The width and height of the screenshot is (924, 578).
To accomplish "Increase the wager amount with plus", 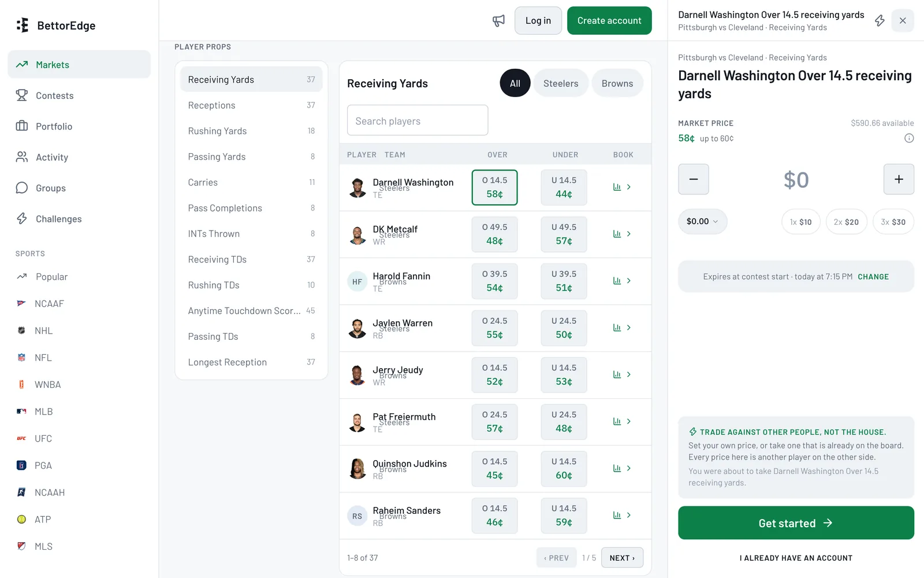I will (x=899, y=179).
